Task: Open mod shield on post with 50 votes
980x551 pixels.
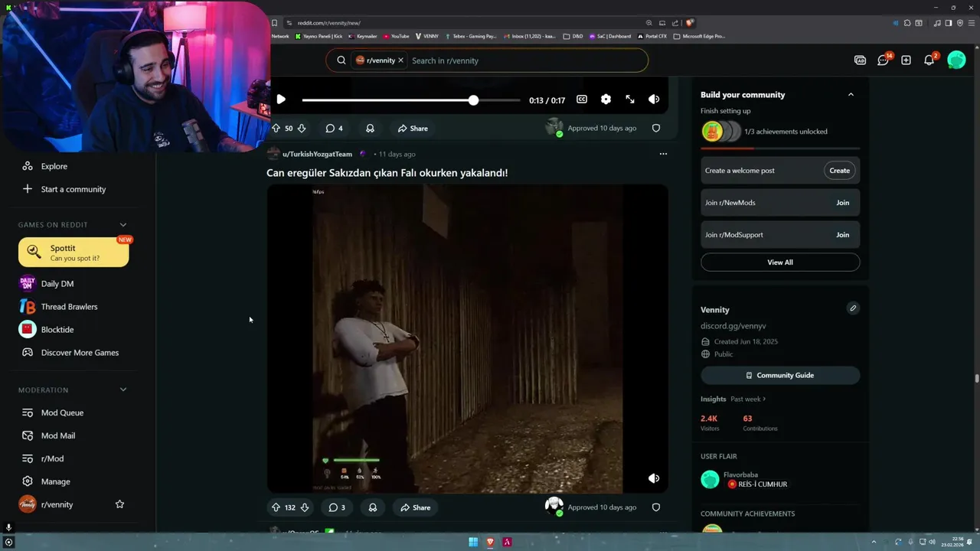Action: [x=656, y=129]
